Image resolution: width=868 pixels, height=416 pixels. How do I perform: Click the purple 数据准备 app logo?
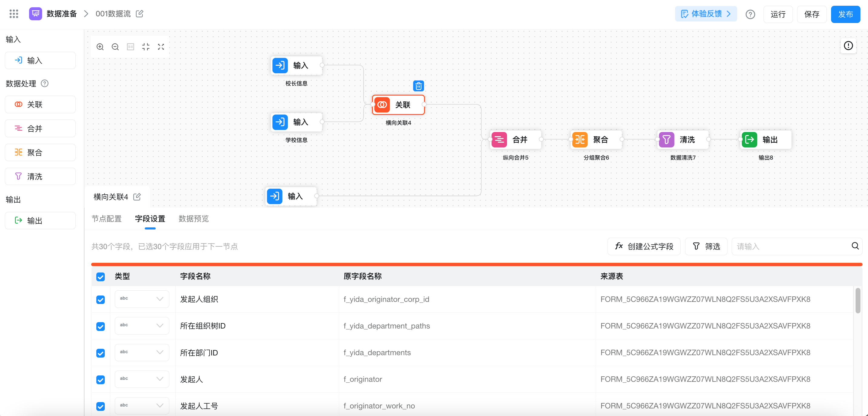tap(35, 14)
